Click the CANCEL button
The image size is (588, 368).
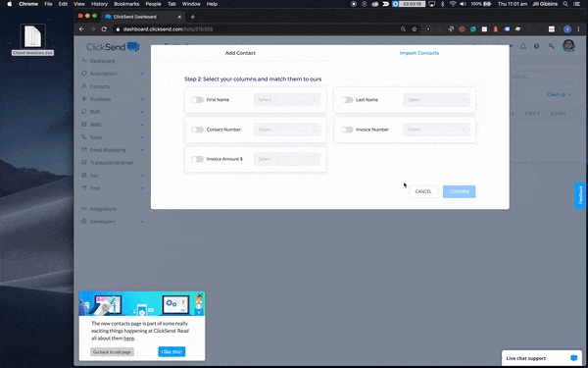[423, 191]
